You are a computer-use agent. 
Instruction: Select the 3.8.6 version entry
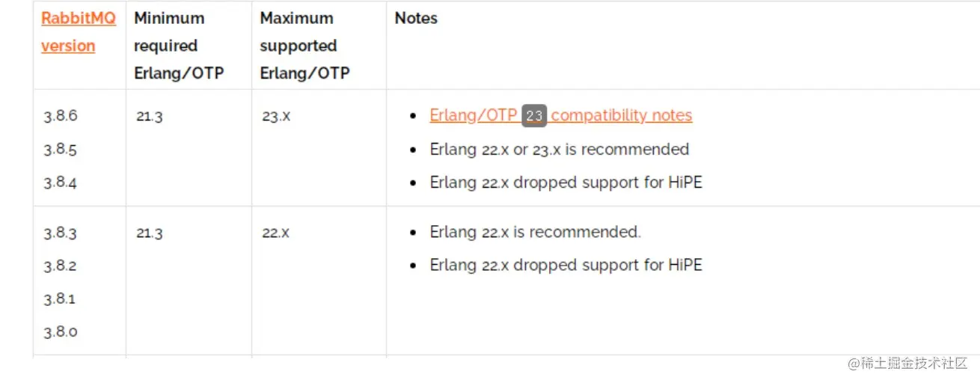click(x=60, y=116)
